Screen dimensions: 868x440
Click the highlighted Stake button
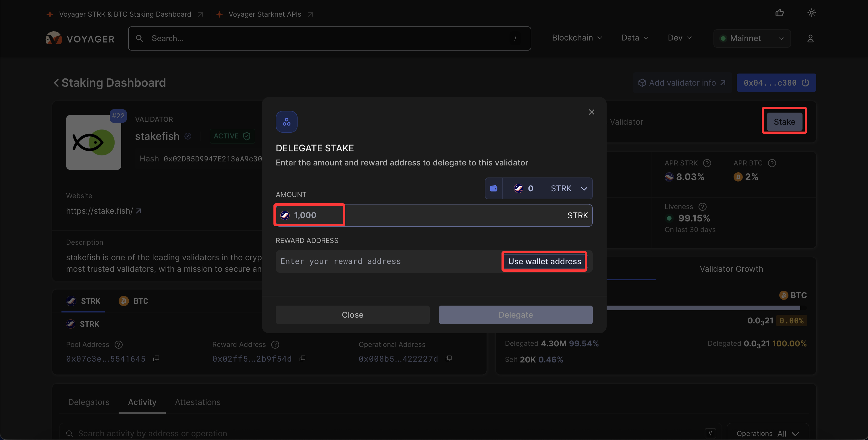pyautogui.click(x=784, y=121)
